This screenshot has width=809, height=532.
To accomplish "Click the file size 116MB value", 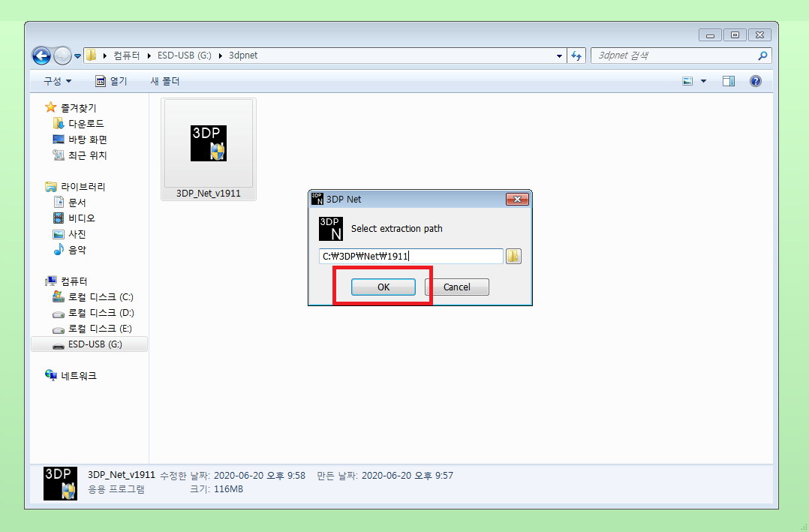I will pos(228,488).
